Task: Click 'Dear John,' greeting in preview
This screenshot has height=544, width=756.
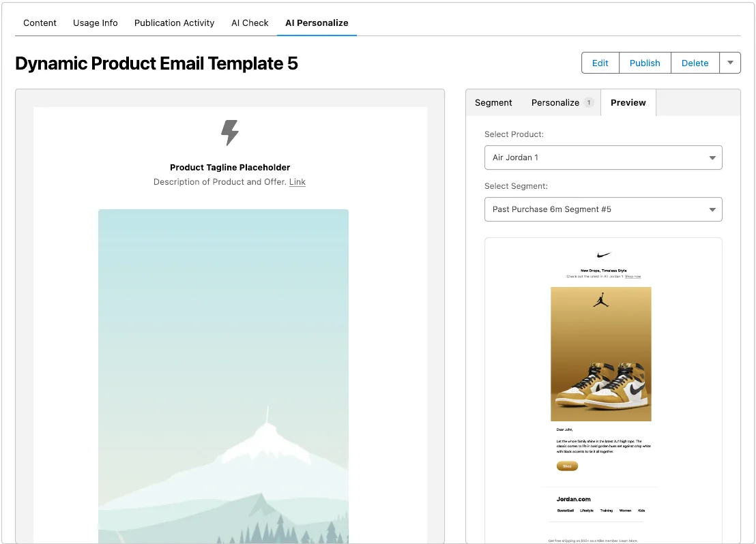Action: 564,429
